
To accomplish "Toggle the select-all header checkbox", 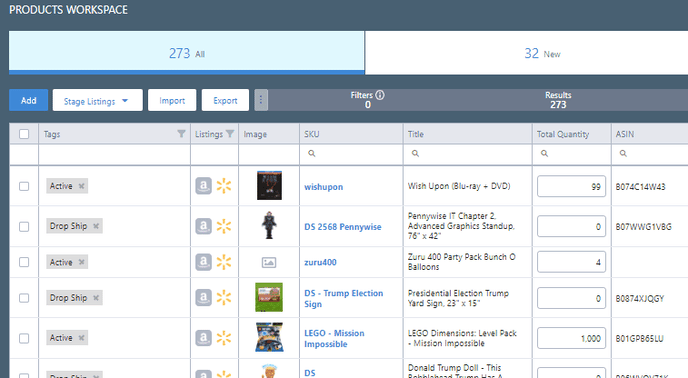I will pyautogui.click(x=24, y=134).
